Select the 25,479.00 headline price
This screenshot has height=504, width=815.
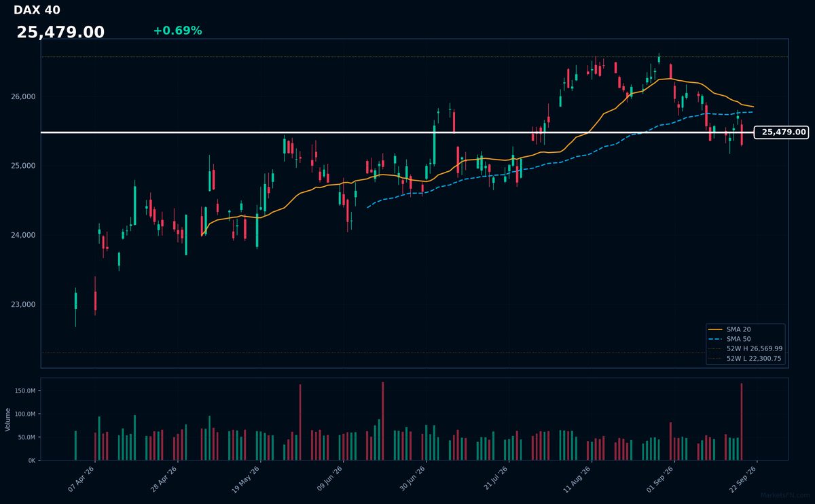coord(60,33)
